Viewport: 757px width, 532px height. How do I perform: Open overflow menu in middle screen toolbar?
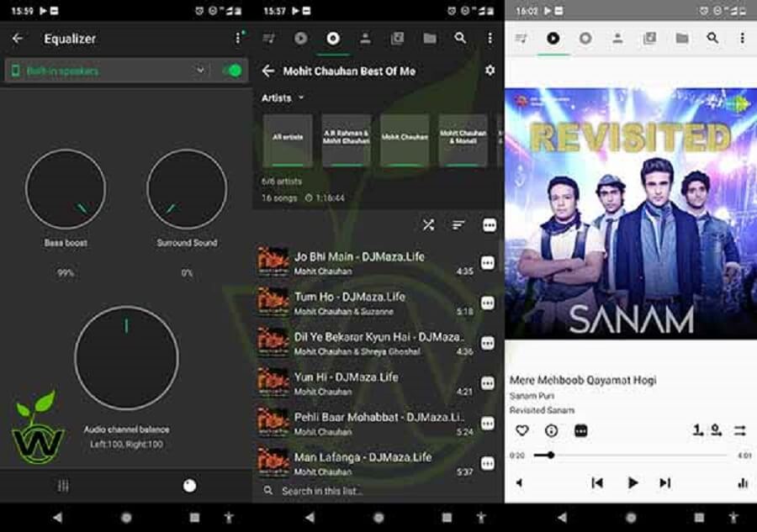point(490,38)
